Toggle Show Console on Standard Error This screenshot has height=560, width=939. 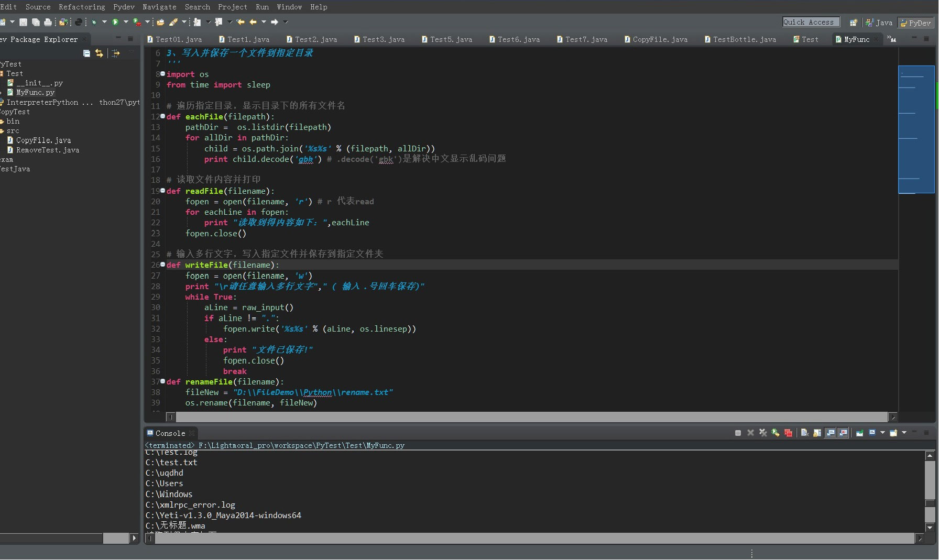843,433
